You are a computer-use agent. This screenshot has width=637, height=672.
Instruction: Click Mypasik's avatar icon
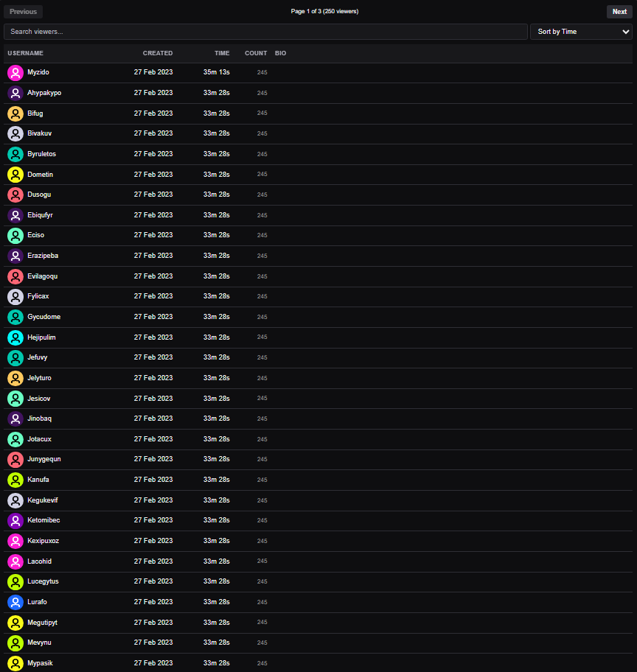(15, 663)
